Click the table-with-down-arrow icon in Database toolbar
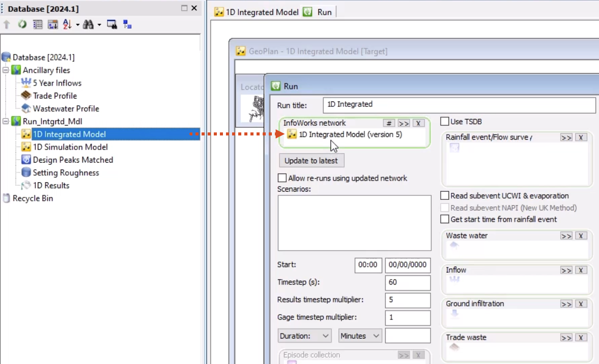 pos(53,24)
